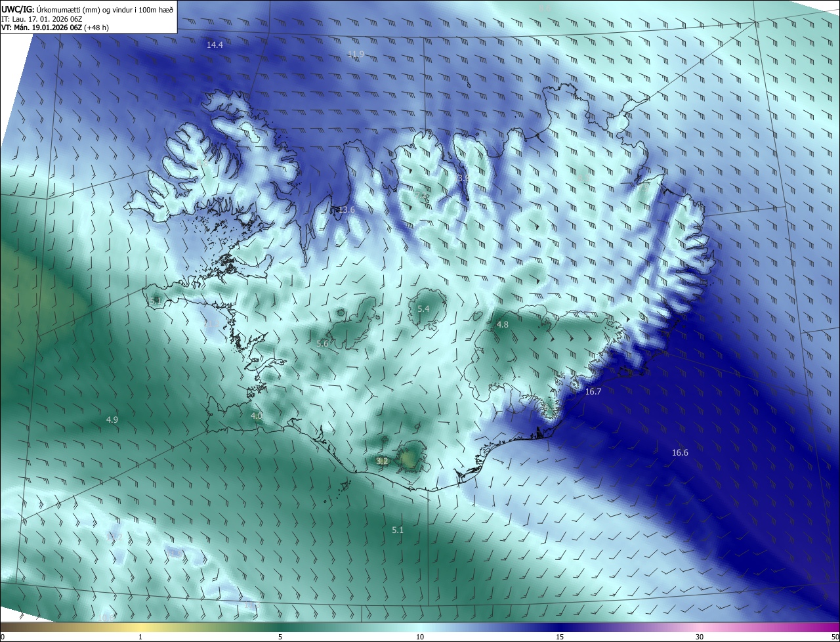Click the 14.4 value north of the Westfjords

coord(215,45)
